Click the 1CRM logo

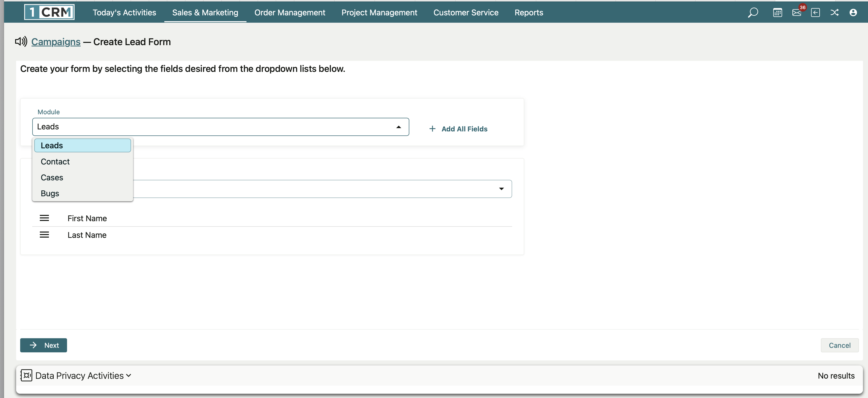point(49,12)
